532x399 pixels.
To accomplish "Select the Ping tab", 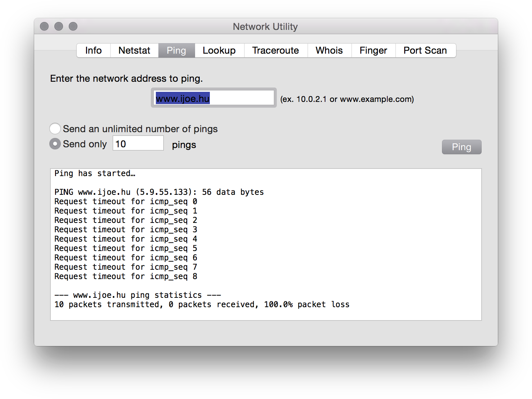I will [176, 50].
